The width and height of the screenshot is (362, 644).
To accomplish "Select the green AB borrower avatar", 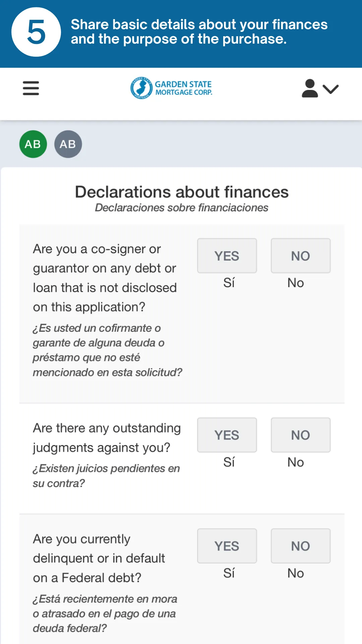I will (33, 144).
